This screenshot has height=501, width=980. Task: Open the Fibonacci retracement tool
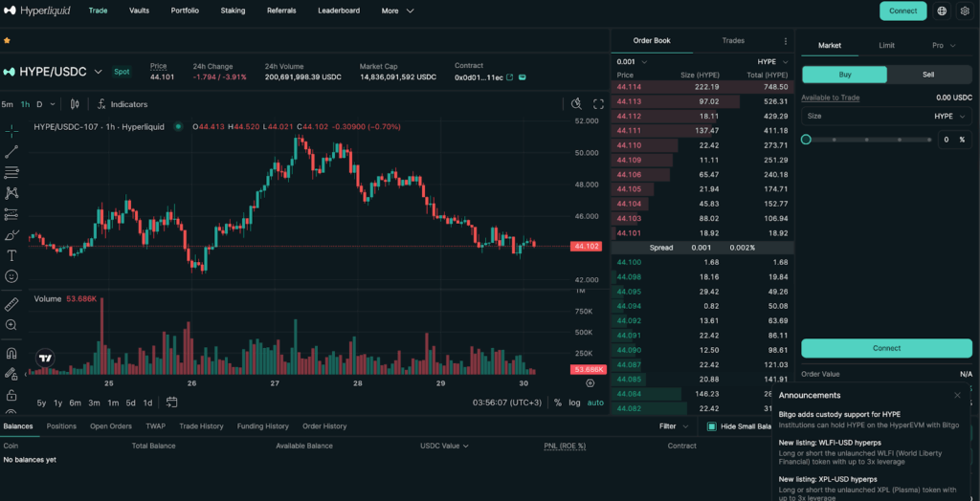click(11, 172)
